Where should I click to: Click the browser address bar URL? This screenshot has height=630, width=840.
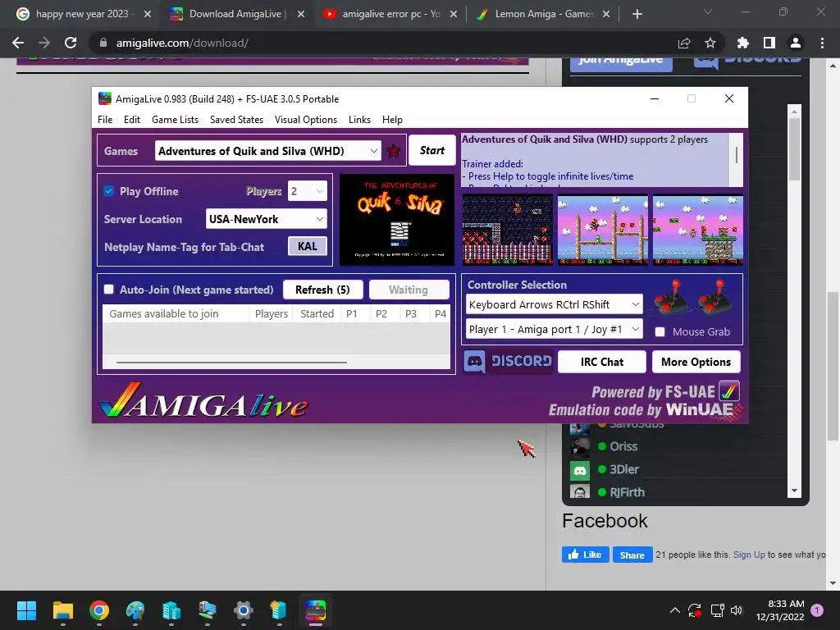point(182,43)
